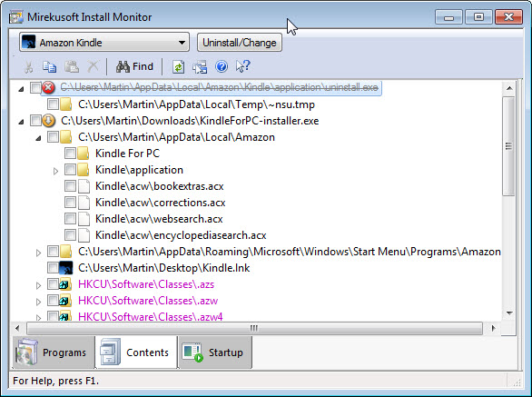The width and height of the screenshot is (532, 397).
Task: Click the Cut scissors icon in the toolbar
Action: 28,67
